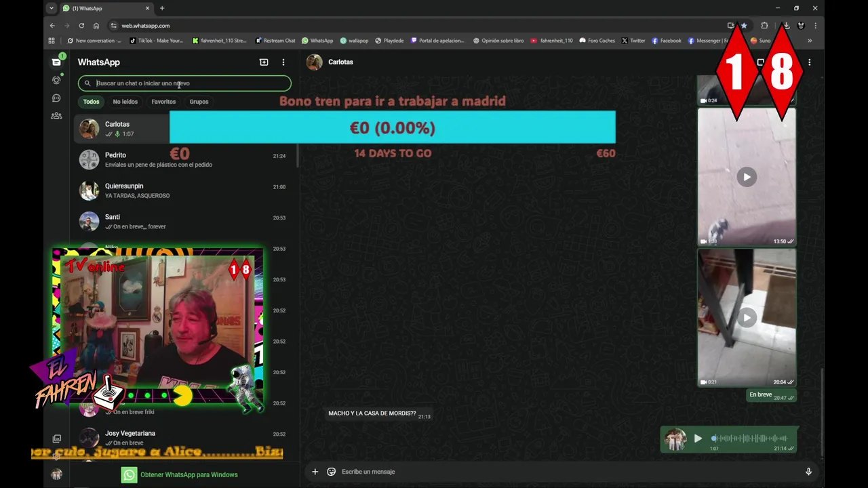The height and width of the screenshot is (488, 868).
Task: Select the Favoritos filter tab
Action: tap(163, 102)
